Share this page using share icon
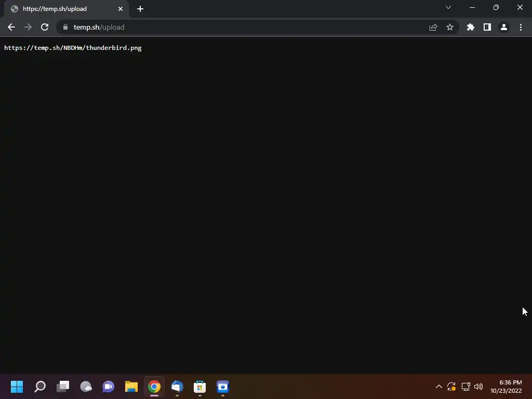 pyautogui.click(x=433, y=27)
